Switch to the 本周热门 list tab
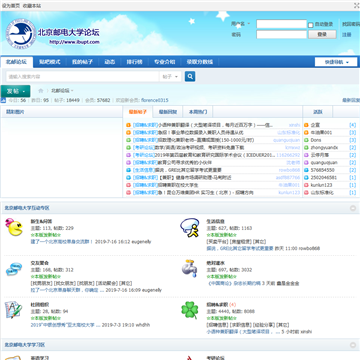The width and height of the screenshot is (360, 360). 198,112
